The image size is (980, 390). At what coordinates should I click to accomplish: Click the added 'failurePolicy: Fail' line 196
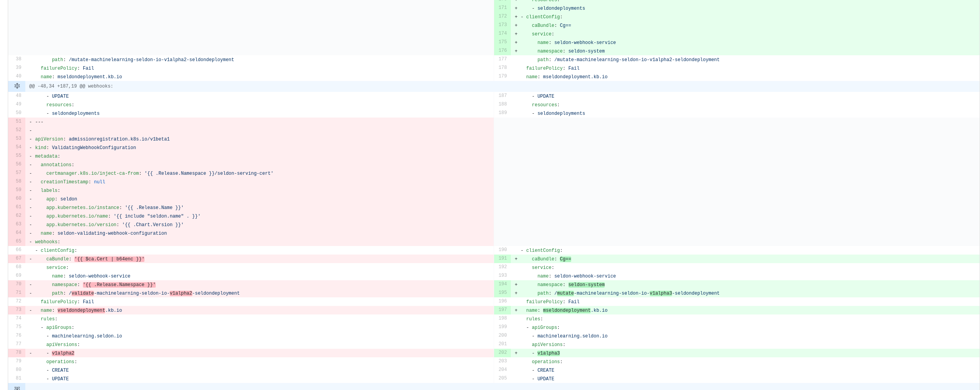click(550, 302)
